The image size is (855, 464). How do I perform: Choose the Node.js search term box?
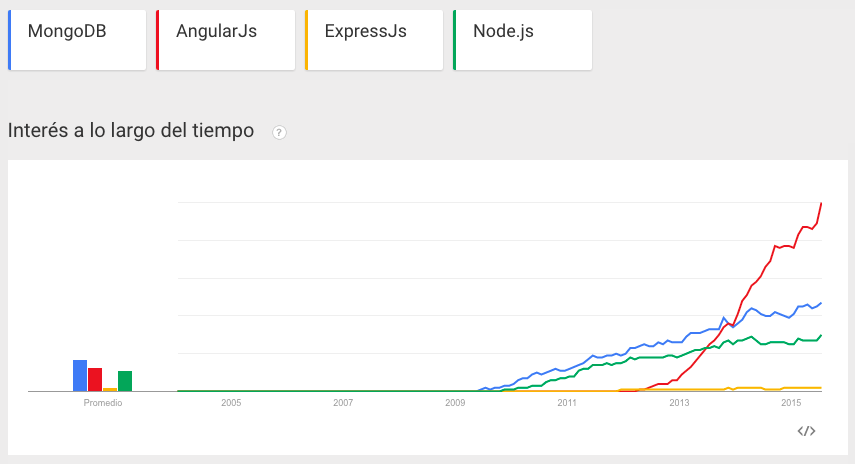click(523, 40)
